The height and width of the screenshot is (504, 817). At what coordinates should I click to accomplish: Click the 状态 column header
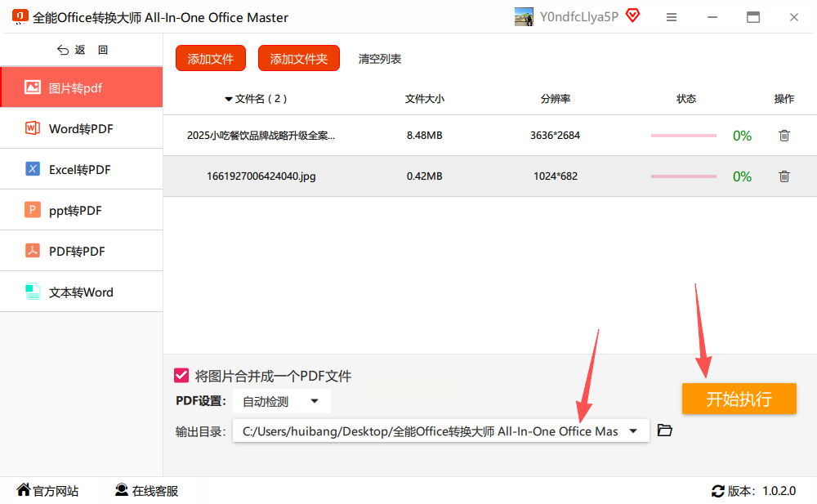click(x=686, y=99)
